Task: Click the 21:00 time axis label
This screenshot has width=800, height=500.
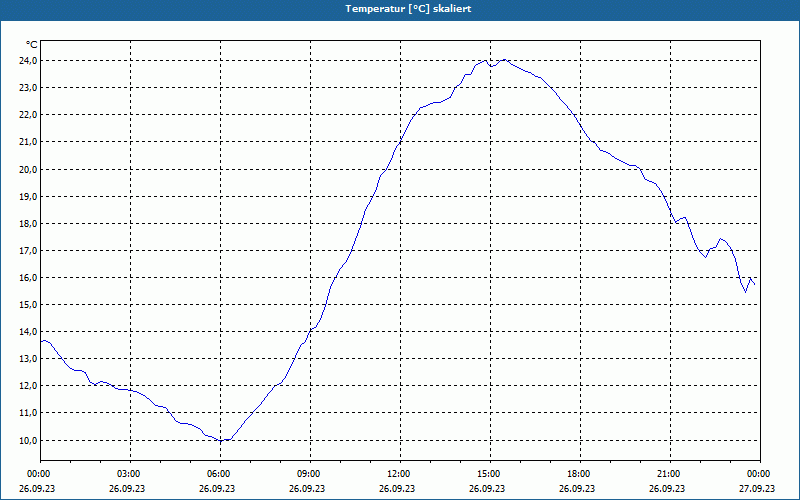Action: coord(670,474)
